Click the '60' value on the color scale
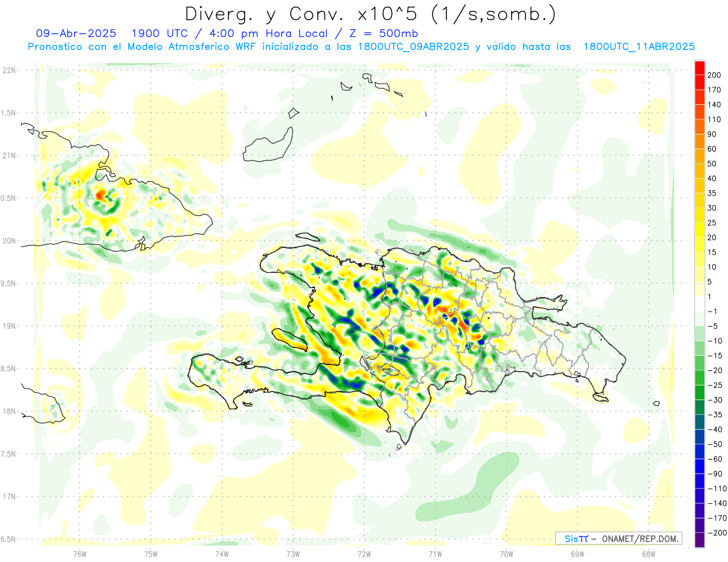The width and height of the screenshot is (728, 562). pos(712,149)
